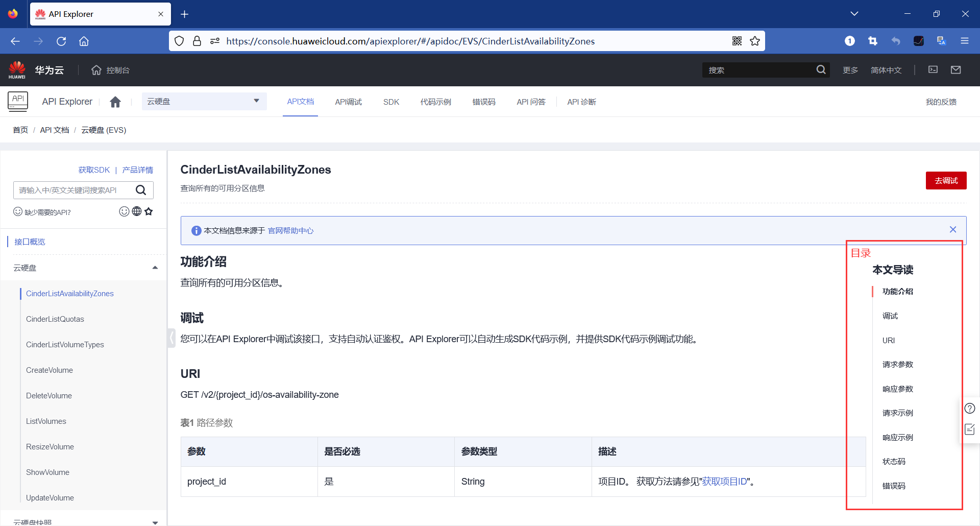Select CinderListVolumeTypes in the API list
Viewport: 980px width, 526px height.
65,345
